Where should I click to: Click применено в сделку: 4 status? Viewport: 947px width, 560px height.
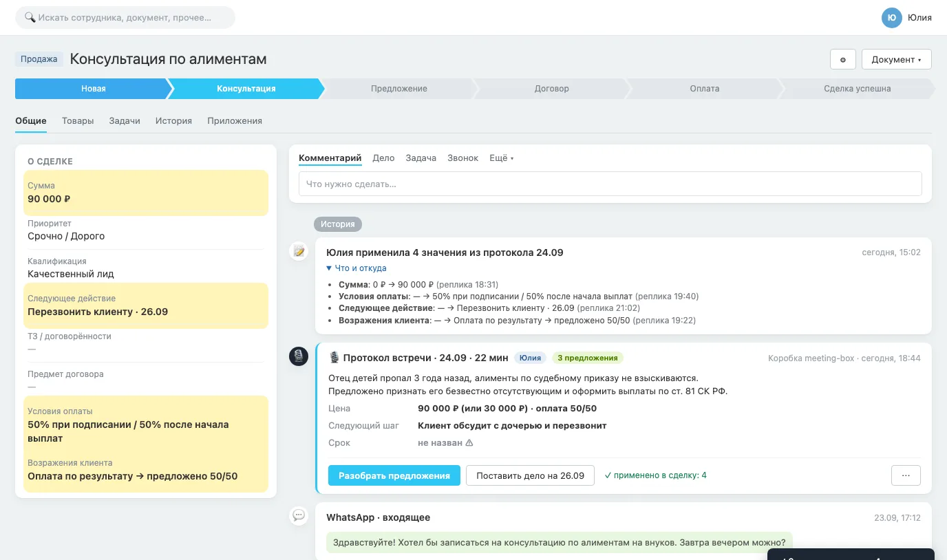click(x=655, y=475)
